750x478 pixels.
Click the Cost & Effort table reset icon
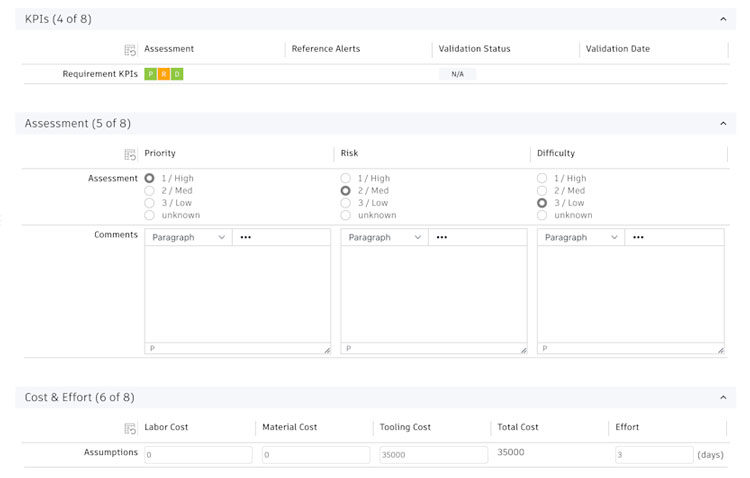coord(130,428)
